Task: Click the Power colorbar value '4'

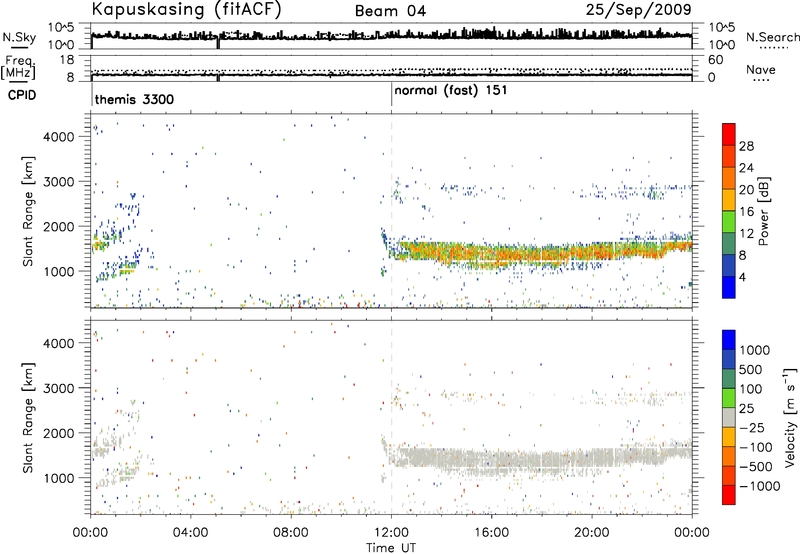Action: click(742, 278)
